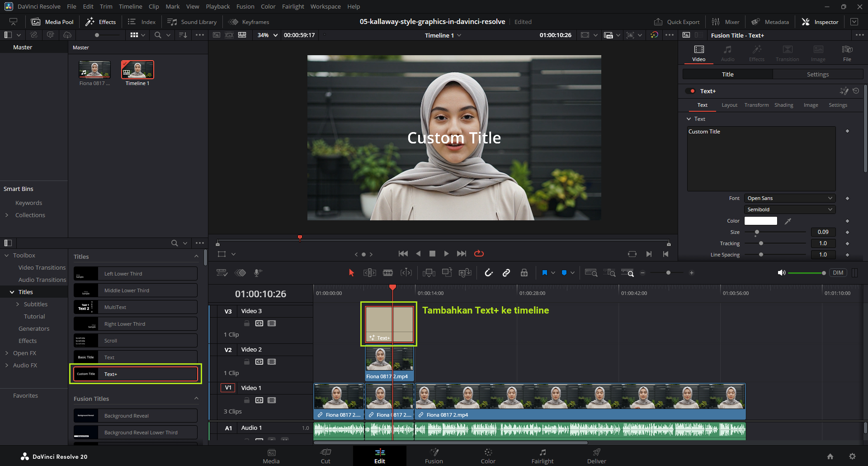Select the Timeline 1 thumbnail in Media Pool
This screenshot has width=868, height=466.
pyautogui.click(x=137, y=70)
